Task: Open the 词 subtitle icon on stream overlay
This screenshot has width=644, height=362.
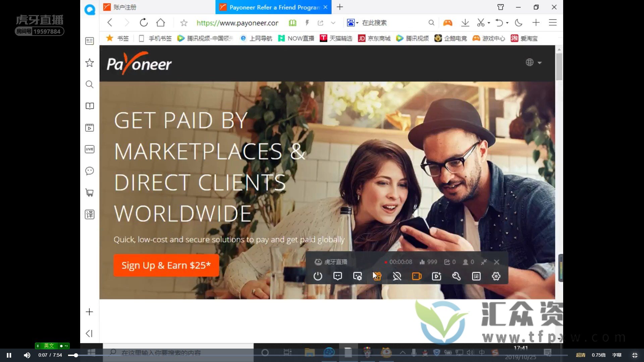Action: click(476, 276)
